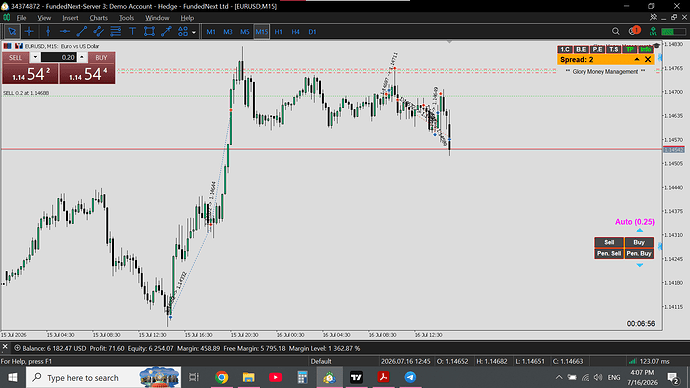
Task: Expand the objects shapes dropdown arrow
Action: (x=194, y=32)
